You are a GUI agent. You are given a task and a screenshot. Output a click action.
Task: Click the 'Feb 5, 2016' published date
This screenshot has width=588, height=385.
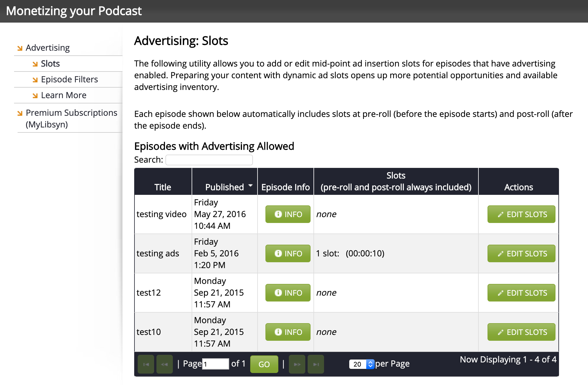(x=216, y=253)
